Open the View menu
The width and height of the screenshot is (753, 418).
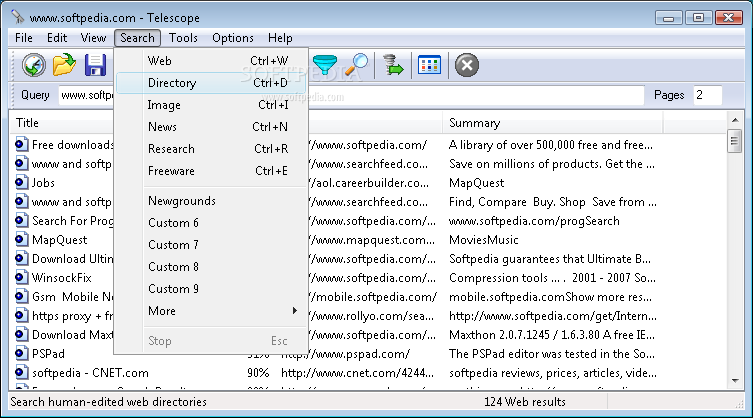point(93,37)
